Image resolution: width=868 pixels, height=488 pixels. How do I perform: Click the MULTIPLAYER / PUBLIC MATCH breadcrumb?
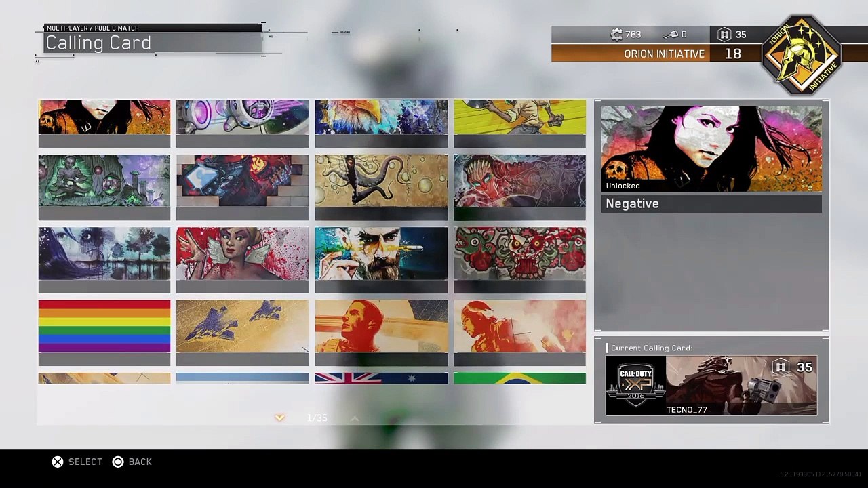(x=93, y=28)
